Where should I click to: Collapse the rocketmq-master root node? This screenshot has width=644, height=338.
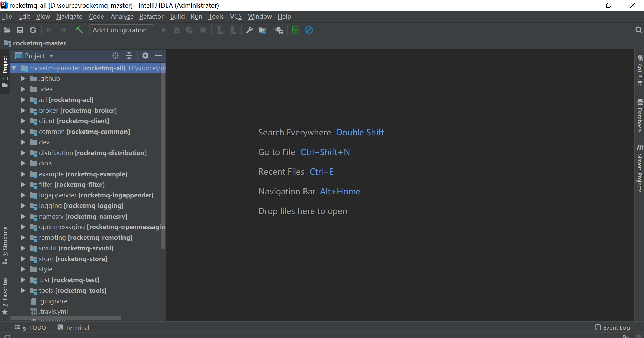tap(14, 68)
